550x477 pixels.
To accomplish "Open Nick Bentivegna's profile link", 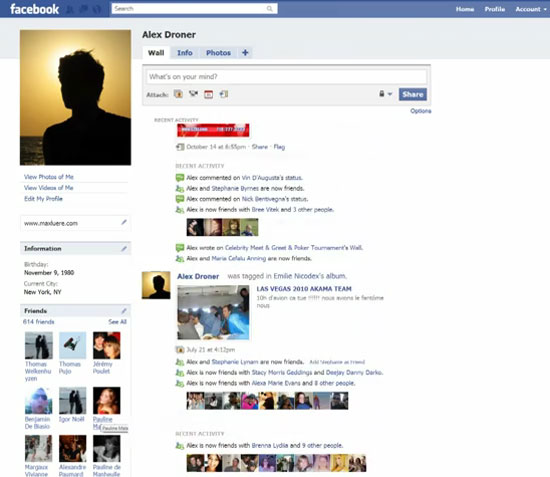I will (265, 199).
